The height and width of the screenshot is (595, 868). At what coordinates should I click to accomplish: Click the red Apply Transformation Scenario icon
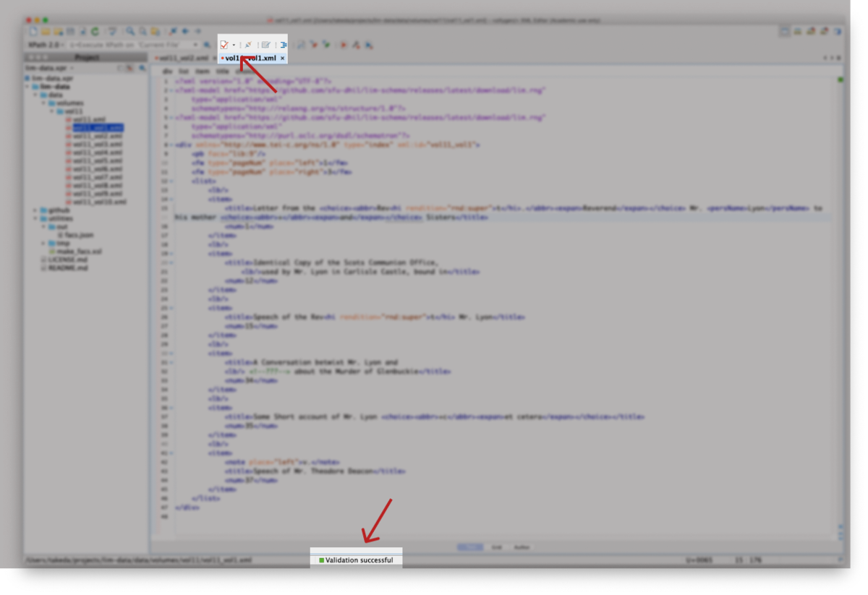(x=343, y=45)
